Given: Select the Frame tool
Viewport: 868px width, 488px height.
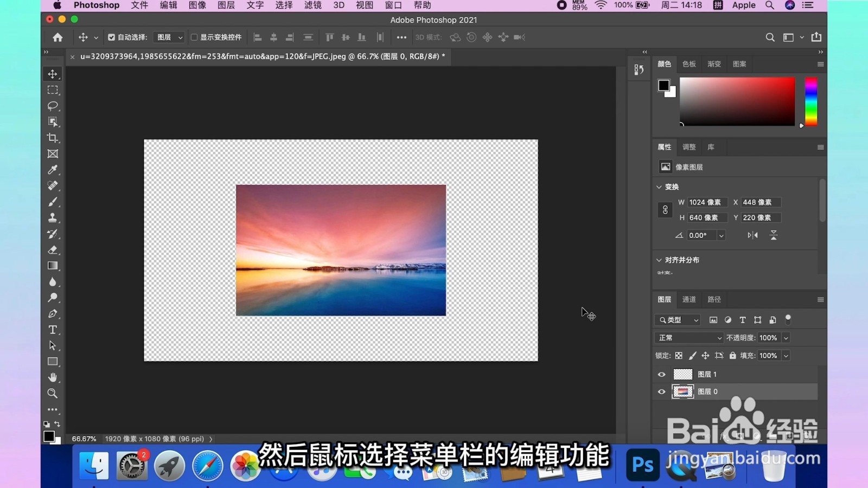Looking at the screenshot, I should pos(53,154).
